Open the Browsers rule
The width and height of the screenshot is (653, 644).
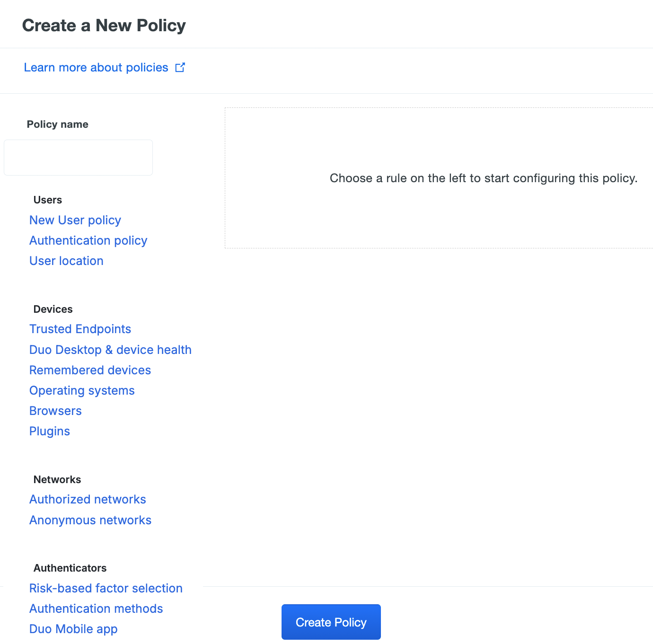(55, 411)
